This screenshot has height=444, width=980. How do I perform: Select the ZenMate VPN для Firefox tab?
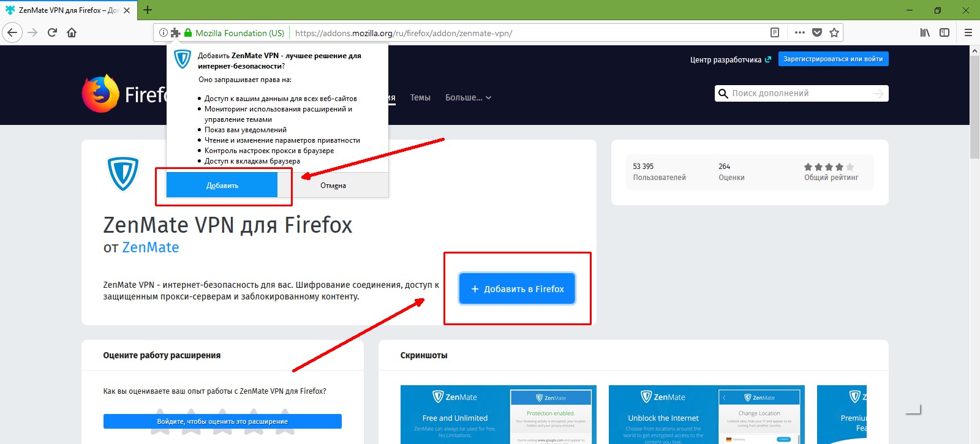(x=69, y=10)
